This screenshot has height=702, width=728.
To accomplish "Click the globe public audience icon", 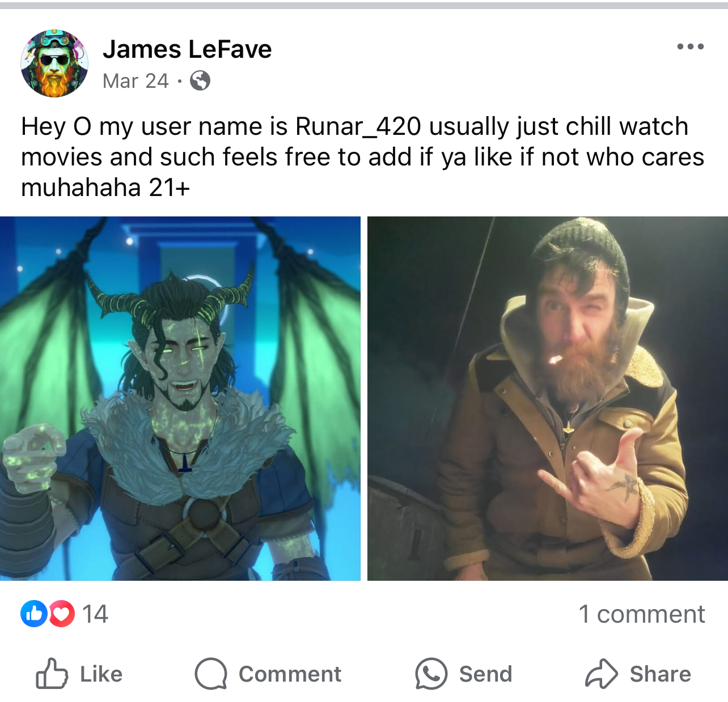I will pyautogui.click(x=200, y=81).
